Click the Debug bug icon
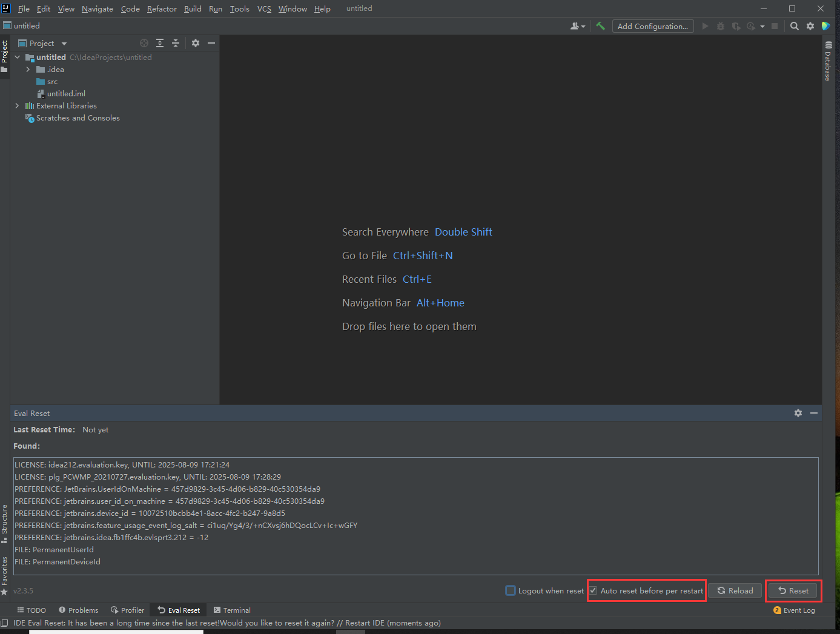 click(x=721, y=26)
